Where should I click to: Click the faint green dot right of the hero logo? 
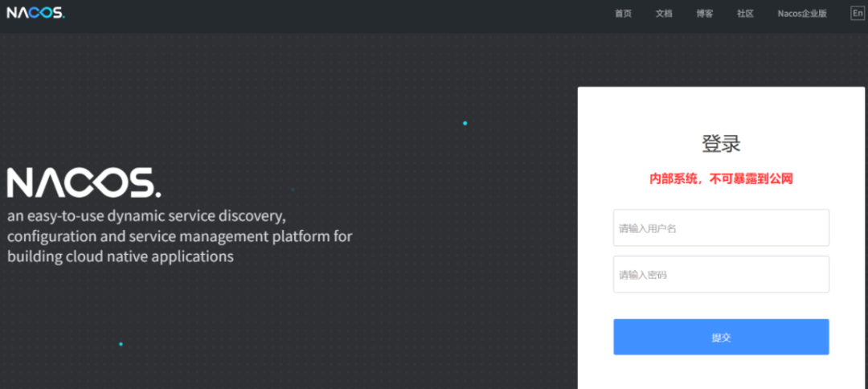[293, 190]
